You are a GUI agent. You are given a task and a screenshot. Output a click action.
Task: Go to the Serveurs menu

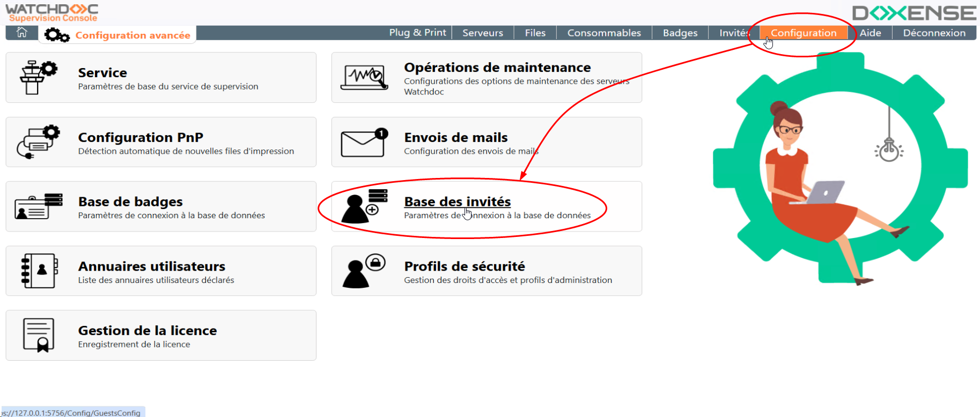pyautogui.click(x=483, y=33)
